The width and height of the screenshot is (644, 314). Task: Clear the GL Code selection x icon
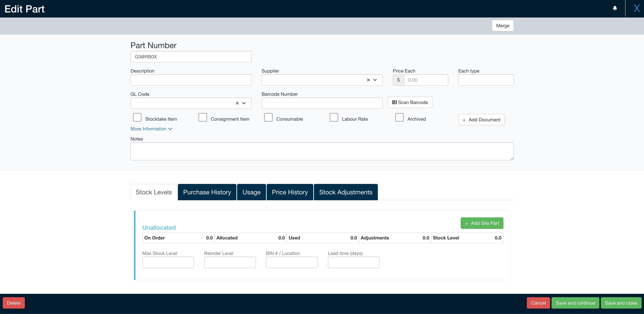pos(237,103)
